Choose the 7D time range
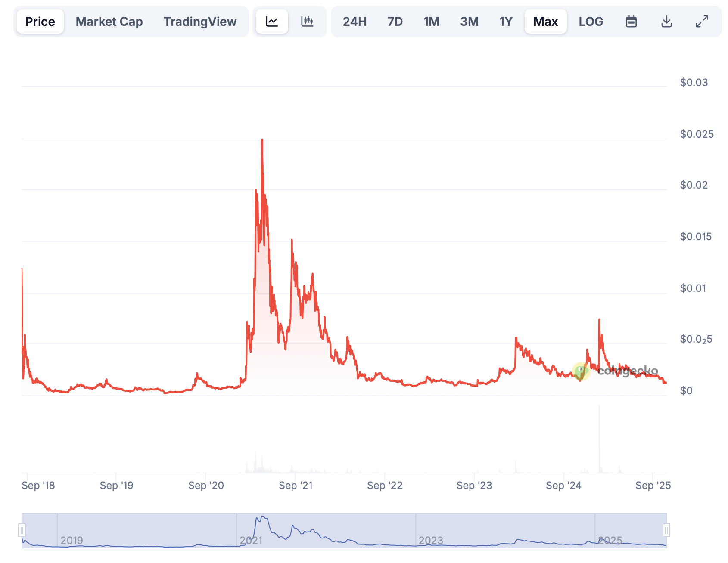 (x=395, y=22)
